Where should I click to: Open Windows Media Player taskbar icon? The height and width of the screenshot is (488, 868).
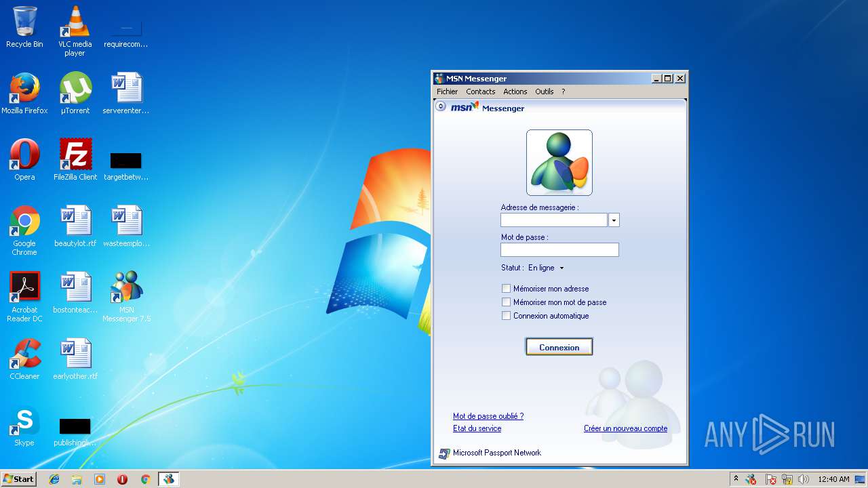click(x=100, y=479)
